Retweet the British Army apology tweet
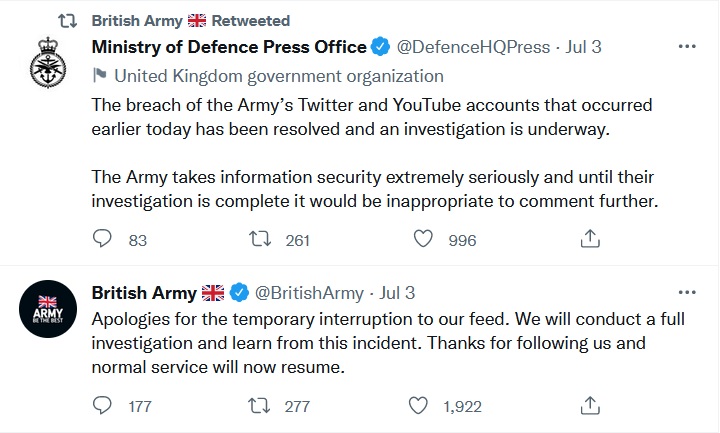Image resolution: width=720 pixels, height=433 pixels. click(x=258, y=406)
